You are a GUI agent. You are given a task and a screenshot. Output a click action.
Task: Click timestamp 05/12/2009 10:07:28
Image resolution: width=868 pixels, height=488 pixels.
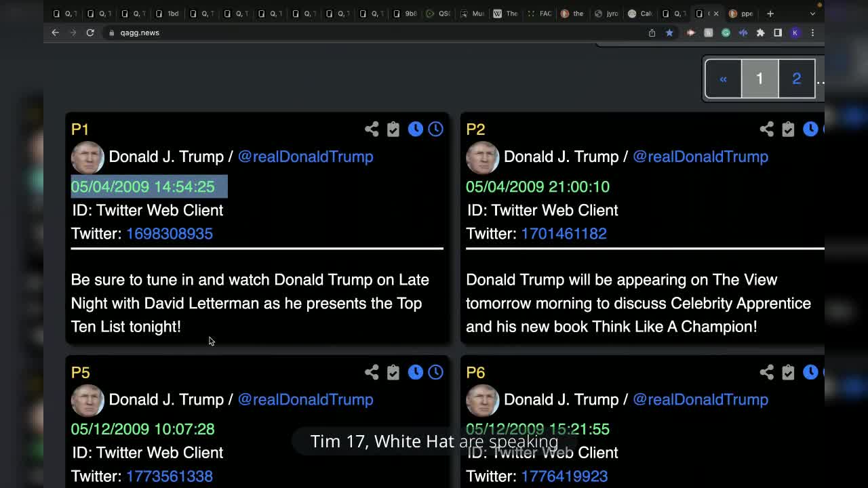tap(143, 429)
